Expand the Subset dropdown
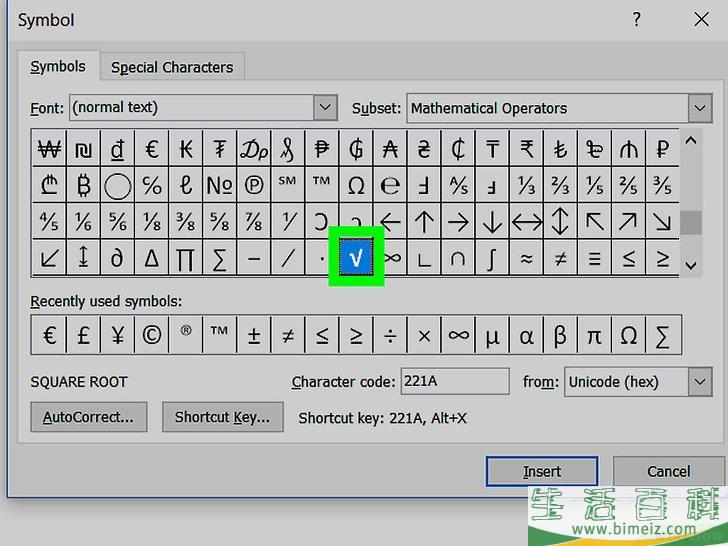728x546 pixels. [698, 108]
